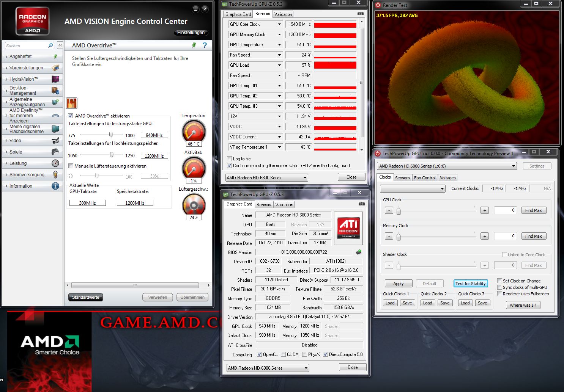Click Find Max for GPU Clock

click(533, 210)
